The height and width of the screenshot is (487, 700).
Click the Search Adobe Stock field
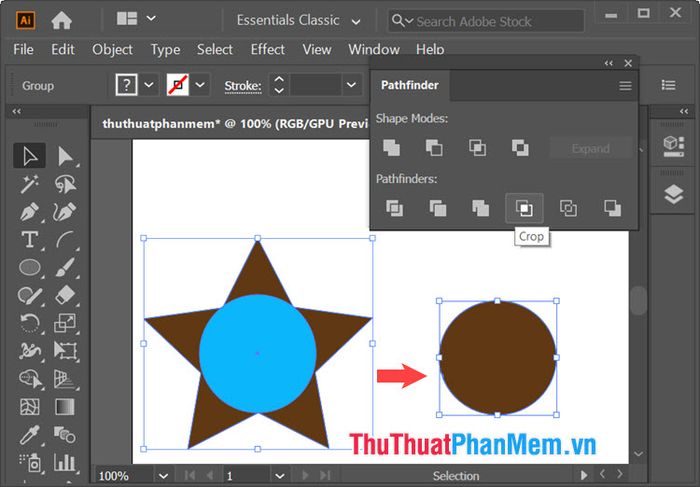coord(486,21)
